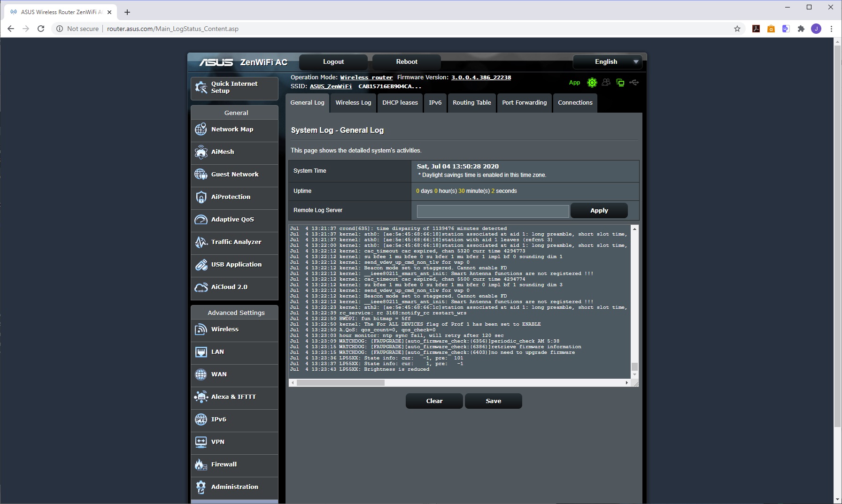The height and width of the screenshot is (504, 842).
Task: Open the Chrome three-dot menu
Action: click(831, 29)
